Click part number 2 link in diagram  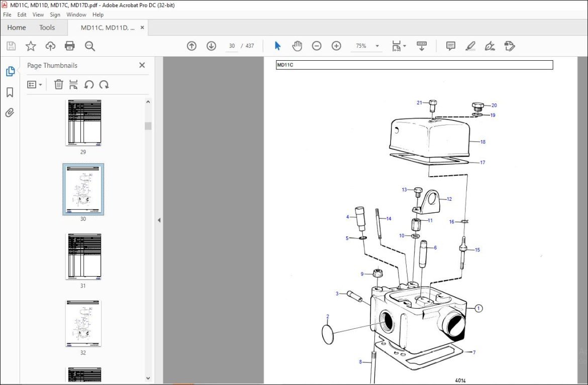click(327, 316)
